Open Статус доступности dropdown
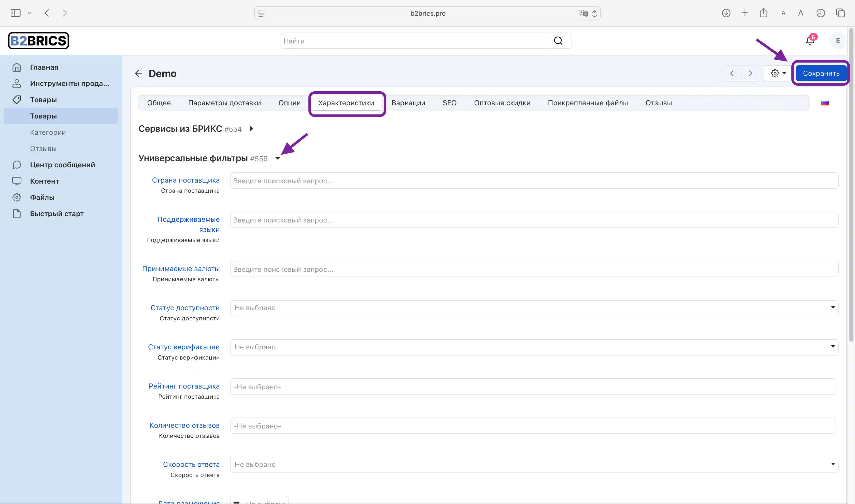855x504 pixels. [534, 308]
